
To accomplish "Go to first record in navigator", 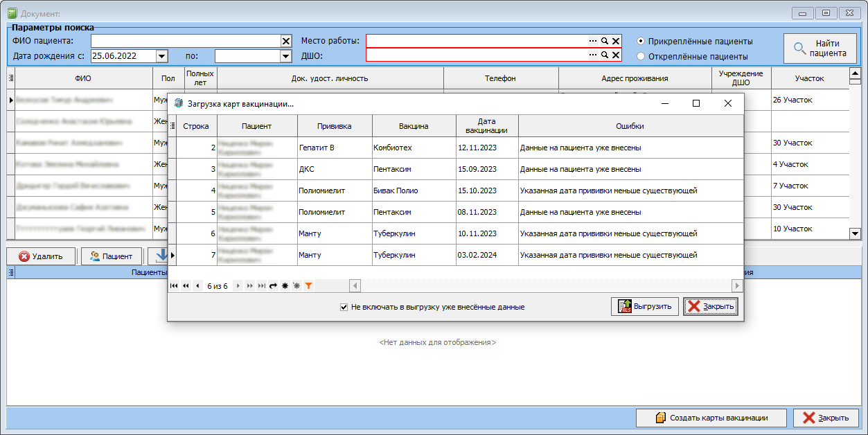I will pos(174,285).
